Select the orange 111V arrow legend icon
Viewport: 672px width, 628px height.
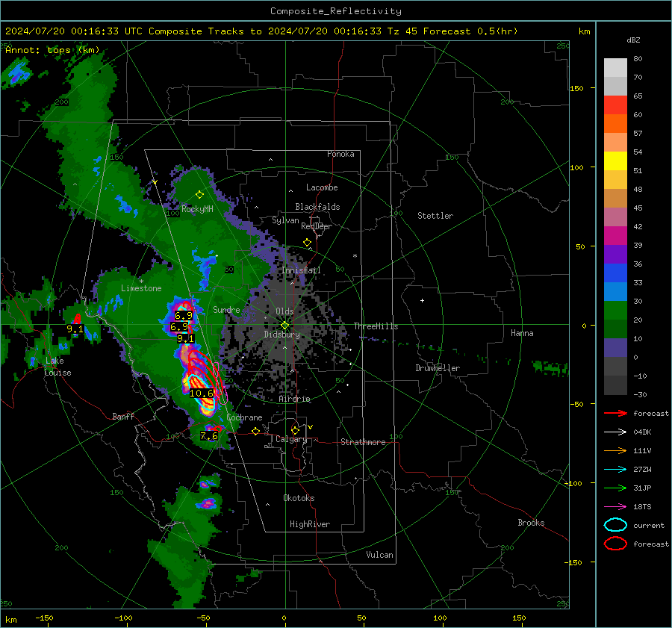[x=615, y=450]
